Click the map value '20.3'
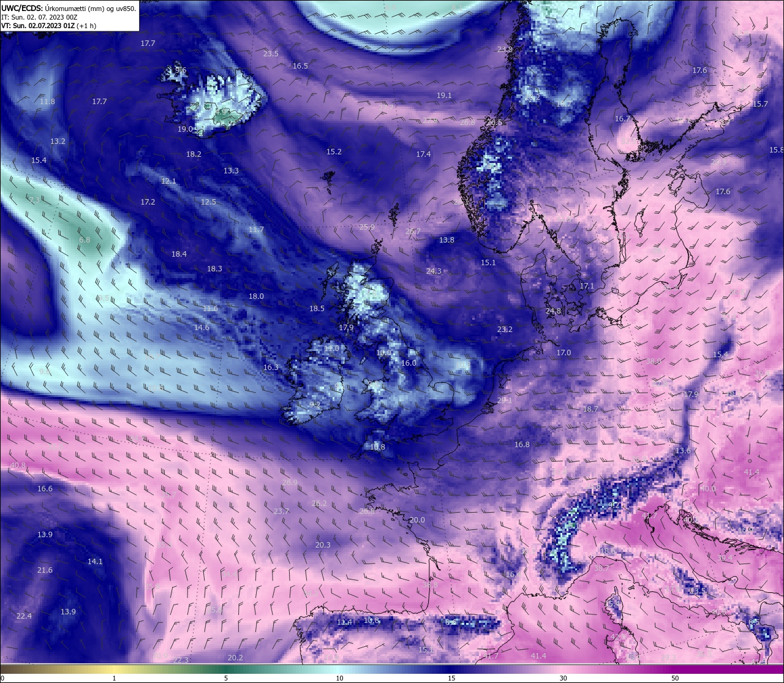 coord(323,545)
